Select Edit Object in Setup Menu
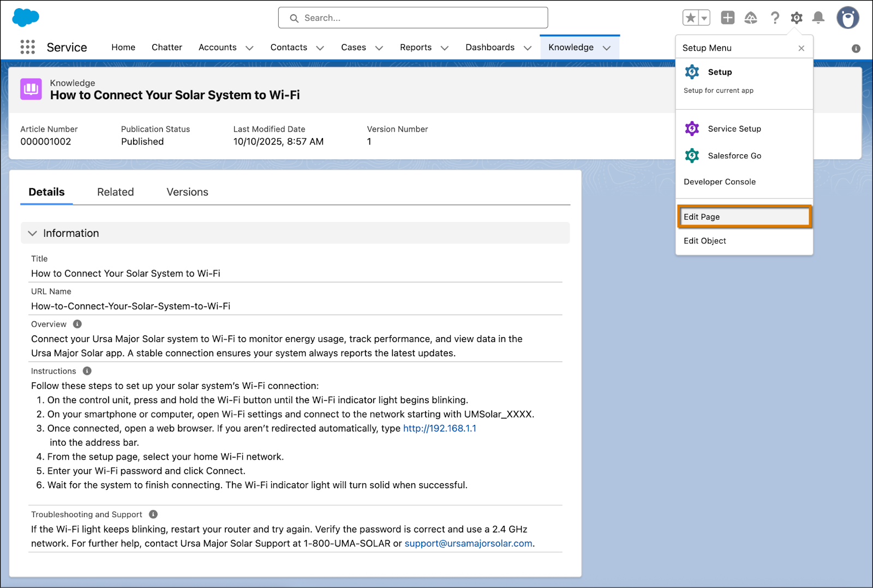 pyautogui.click(x=705, y=241)
